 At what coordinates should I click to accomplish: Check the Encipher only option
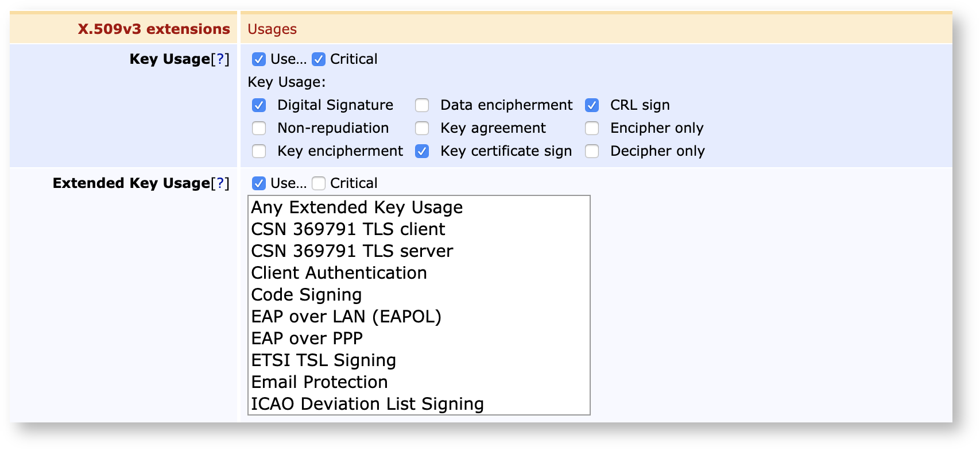coord(592,128)
